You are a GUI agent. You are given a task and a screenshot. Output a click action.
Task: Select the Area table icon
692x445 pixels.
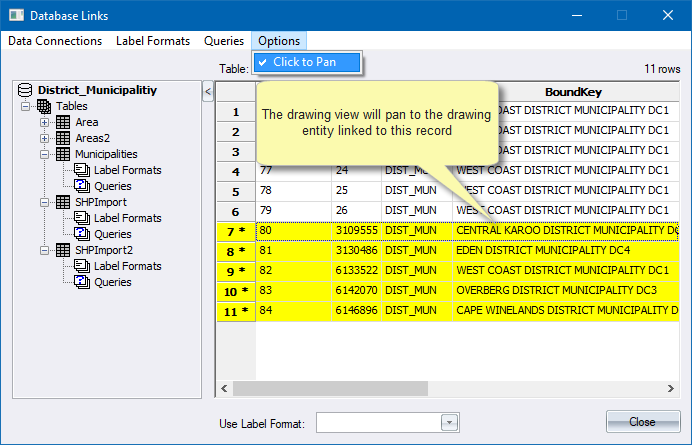click(x=64, y=122)
